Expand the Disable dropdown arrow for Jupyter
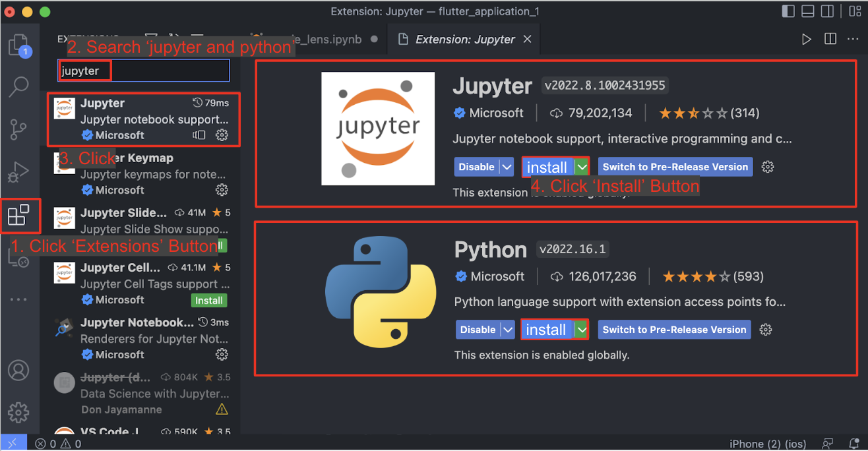The image size is (868, 451). tap(507, 167)
